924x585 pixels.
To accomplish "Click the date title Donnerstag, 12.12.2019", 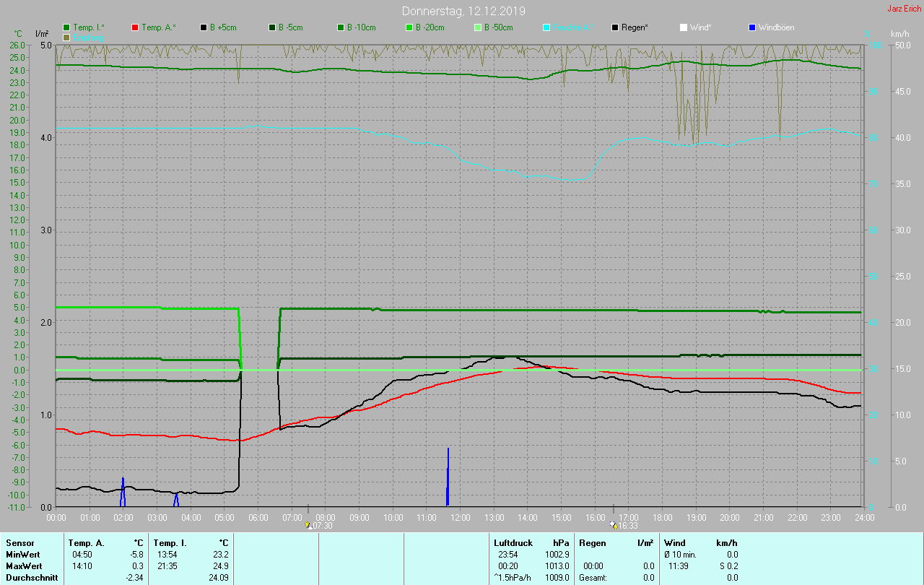I will [x=464, y=11].
